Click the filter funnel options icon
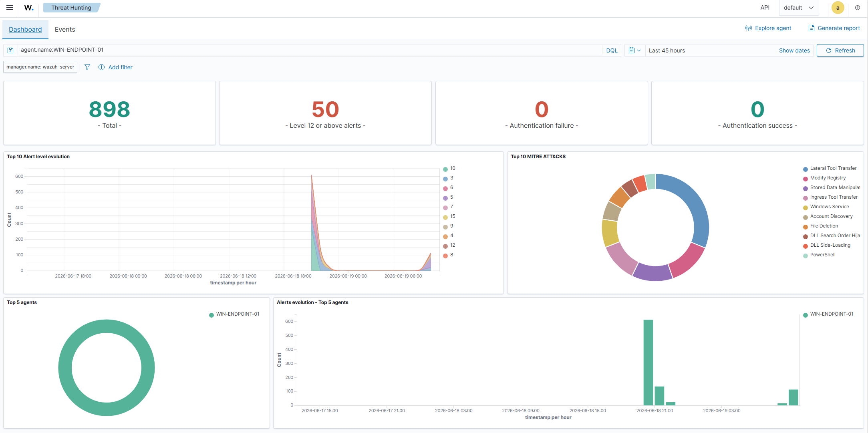This screenshot has height=433, width=868. tap(87, 67)
